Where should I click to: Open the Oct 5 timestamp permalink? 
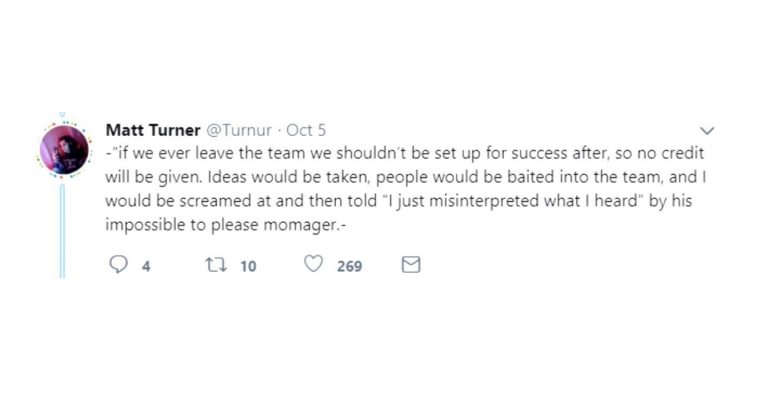pyautogui.click(x=306, y=130)
